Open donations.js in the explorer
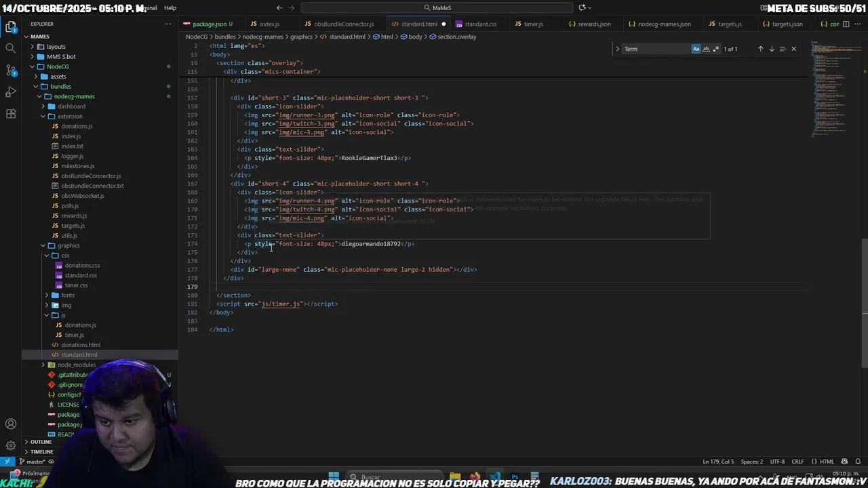 pyautogui.click(x=77, y=126)
